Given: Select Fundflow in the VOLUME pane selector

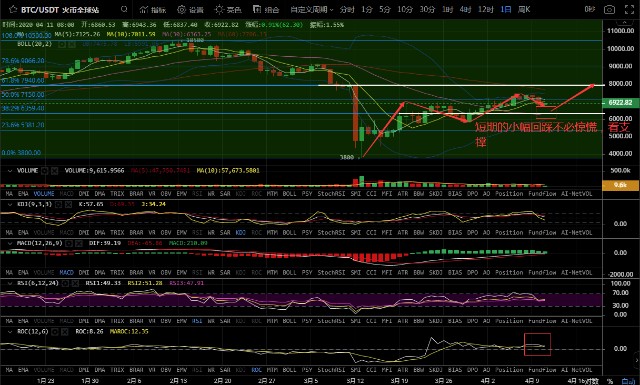Looking at the screenshot, I should coord(542,194).
